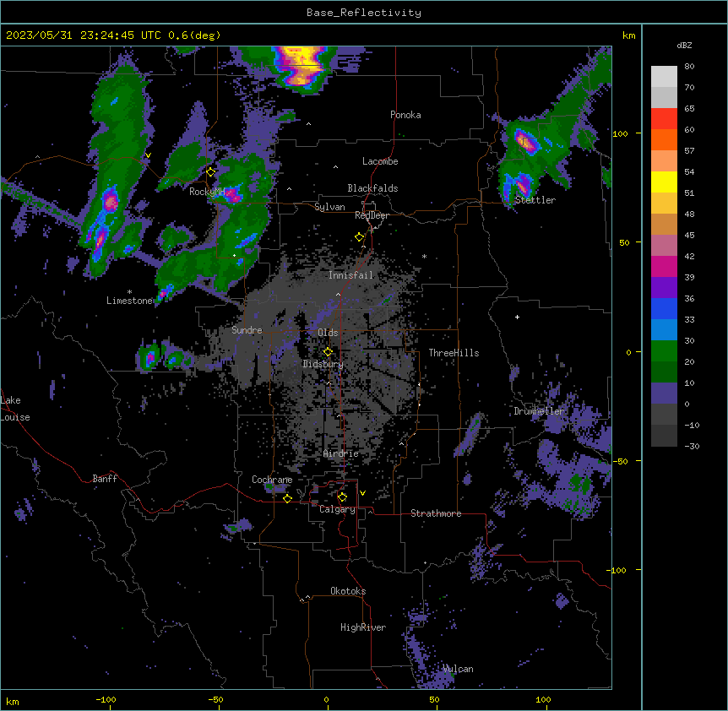This screenshot has width=728, height=711.
Task: Select the white plus marker north of Drumheller
Action: click(517, 317)
